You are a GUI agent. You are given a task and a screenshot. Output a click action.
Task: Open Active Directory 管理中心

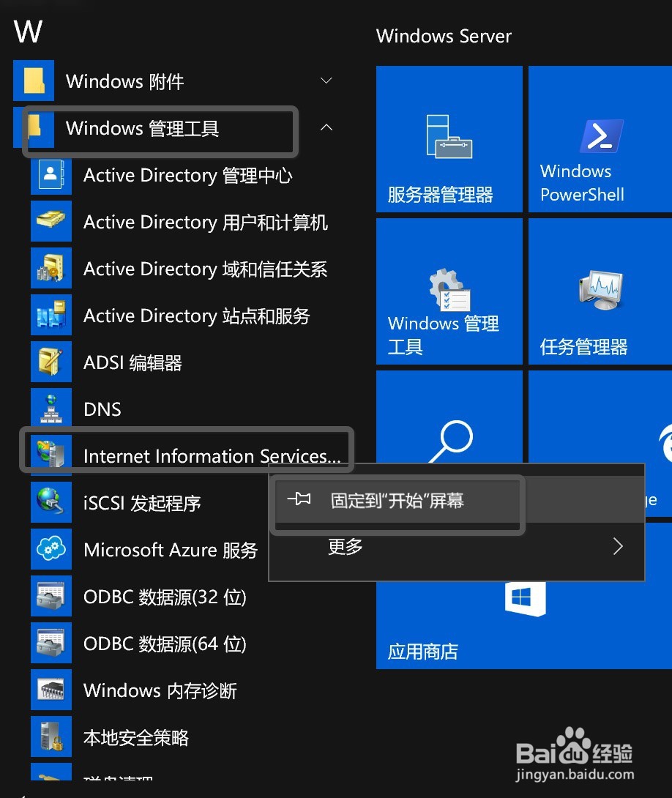pos(187,175)
